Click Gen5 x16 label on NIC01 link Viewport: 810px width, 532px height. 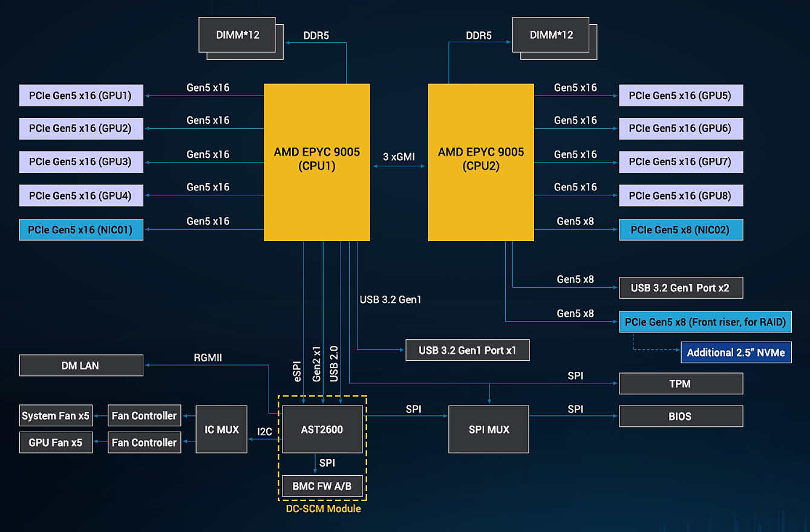click(x=208, y=221)
